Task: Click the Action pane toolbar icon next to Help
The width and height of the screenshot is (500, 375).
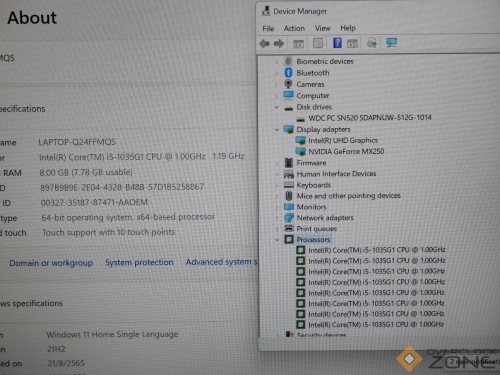Action: coord(352,43)
